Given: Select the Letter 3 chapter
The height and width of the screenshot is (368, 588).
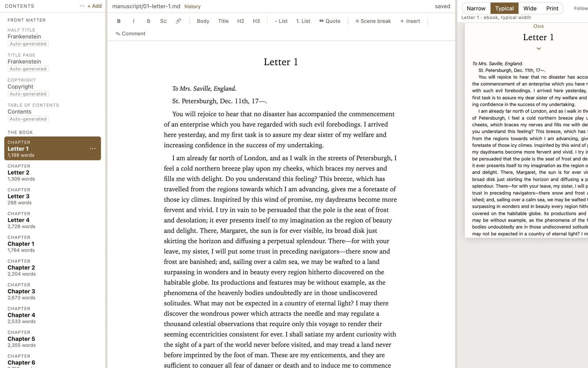Looking at the screenshot, I should click(53, 196).
